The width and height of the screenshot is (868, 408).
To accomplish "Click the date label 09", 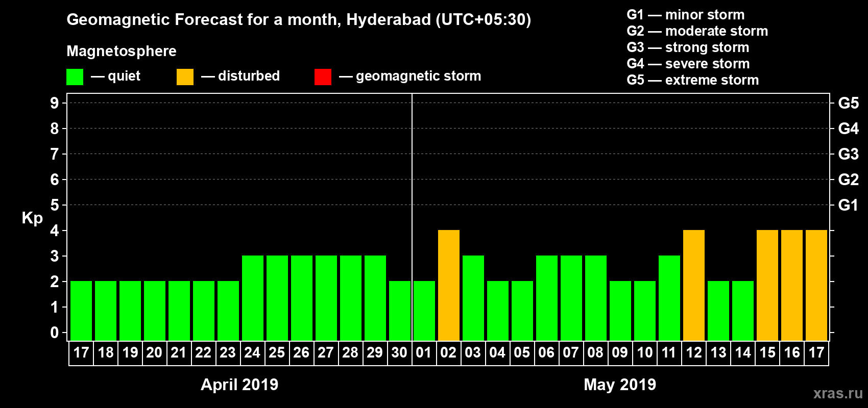I will coord(620,353).
